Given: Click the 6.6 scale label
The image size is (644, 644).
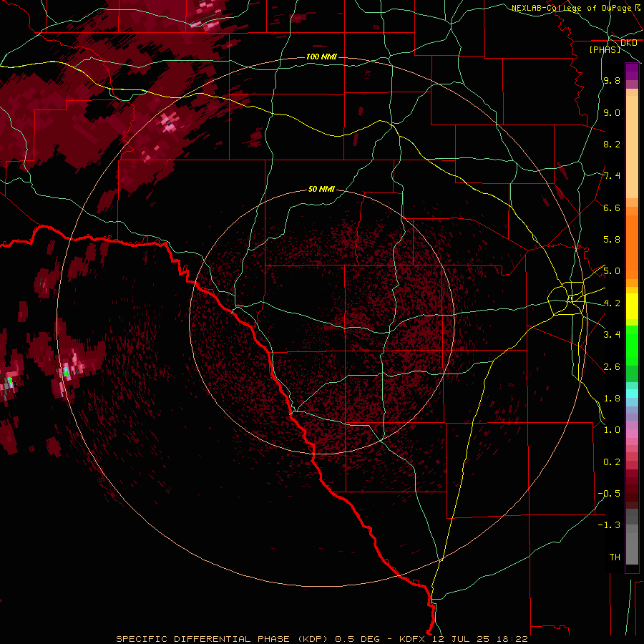Looking at the screenshot, I should click(x=612, y=208).
